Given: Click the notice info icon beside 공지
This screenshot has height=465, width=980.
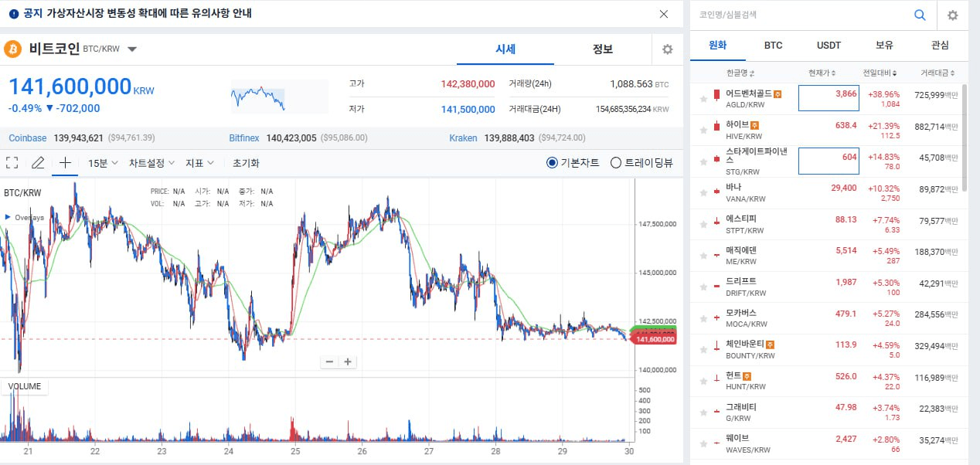Looking at the screenshot, I should pyautogui.click(x=13, y=14).
